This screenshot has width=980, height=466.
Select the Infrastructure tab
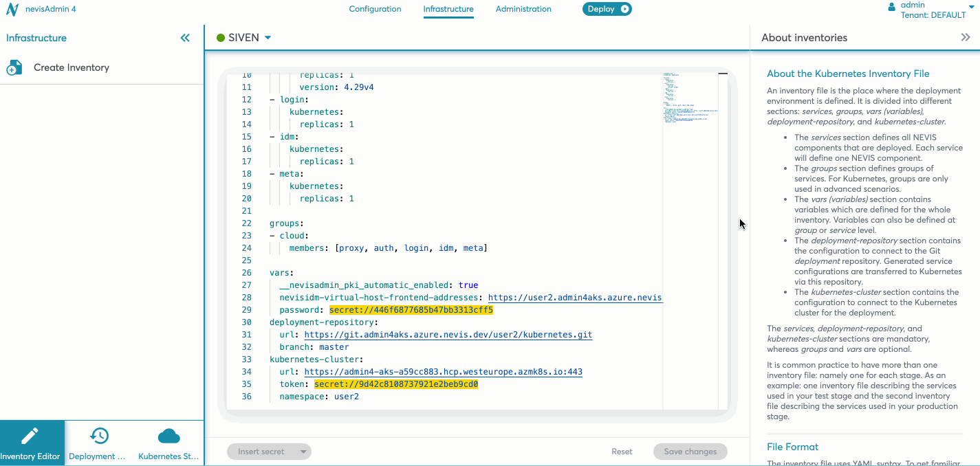448,9
